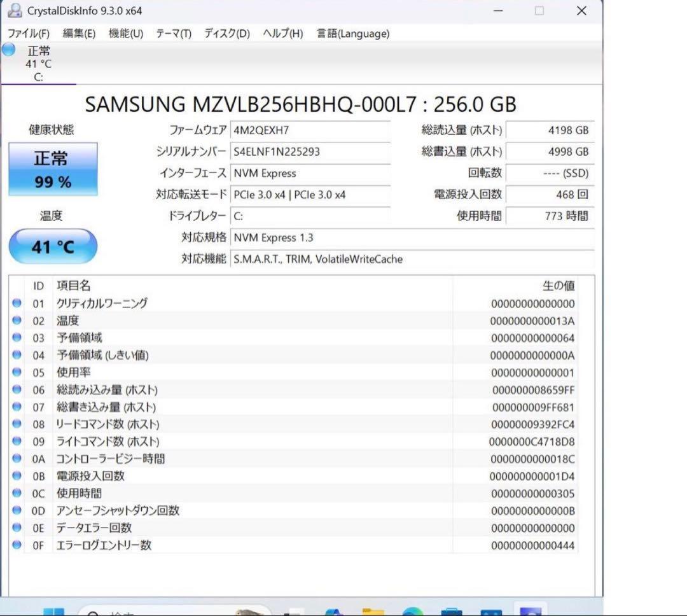
Task: Select the データエラー回数 attribute name
Action: pyautogui.click(x=94, y=528)
